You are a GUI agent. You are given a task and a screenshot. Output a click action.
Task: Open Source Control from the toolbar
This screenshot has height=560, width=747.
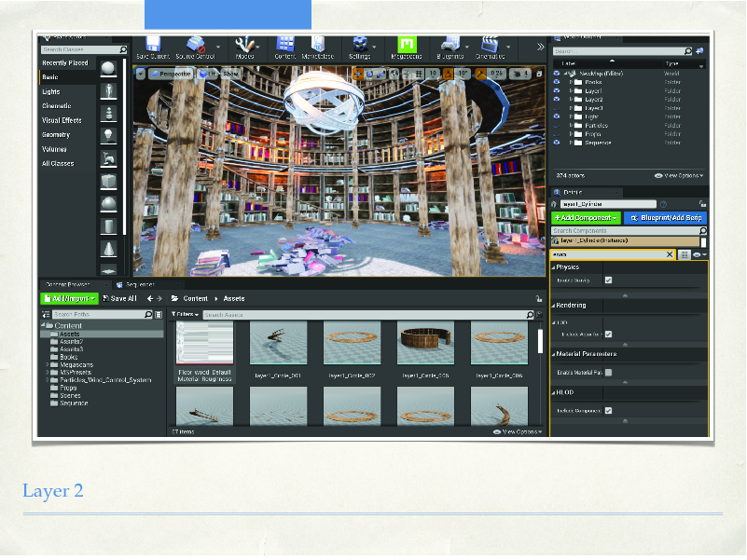(195, 46)
